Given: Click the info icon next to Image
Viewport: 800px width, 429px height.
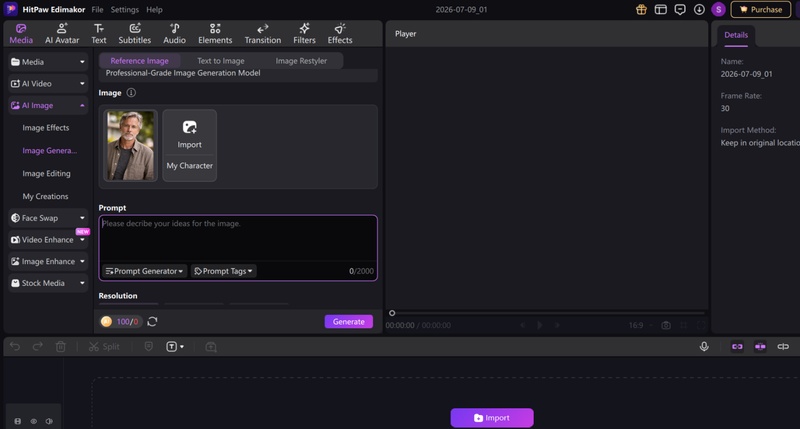Looking at the screenshot, I should (131, 93).
